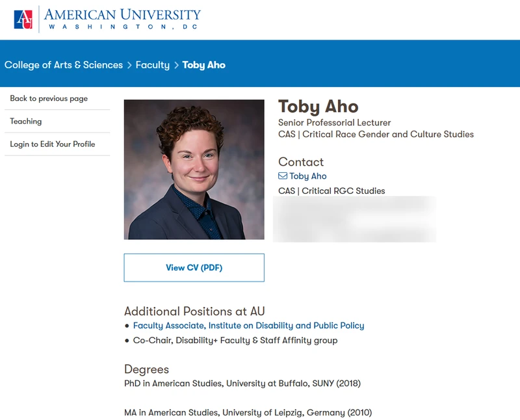Click the AU shield logo icon
Viewport: 520px width, 420px height.
pos(23,20)
